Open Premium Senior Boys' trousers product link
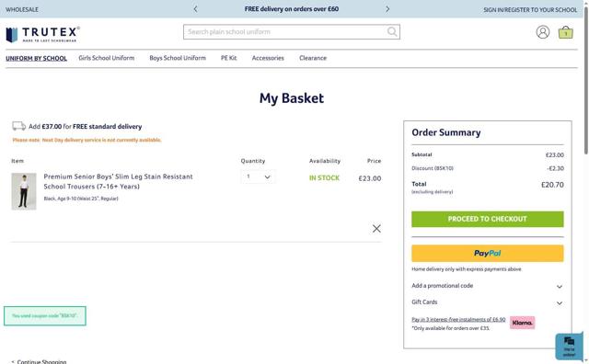589x364 pixels. 119,181
